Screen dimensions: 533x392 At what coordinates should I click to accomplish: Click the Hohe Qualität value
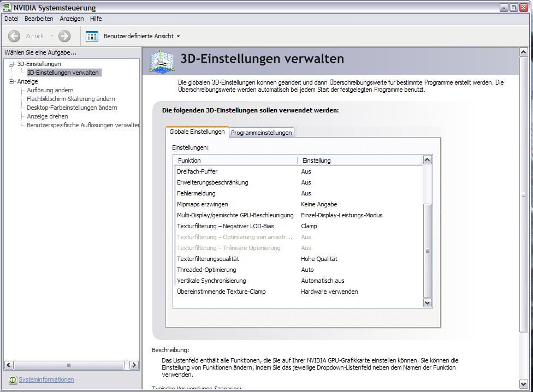(x=319, y=259)
